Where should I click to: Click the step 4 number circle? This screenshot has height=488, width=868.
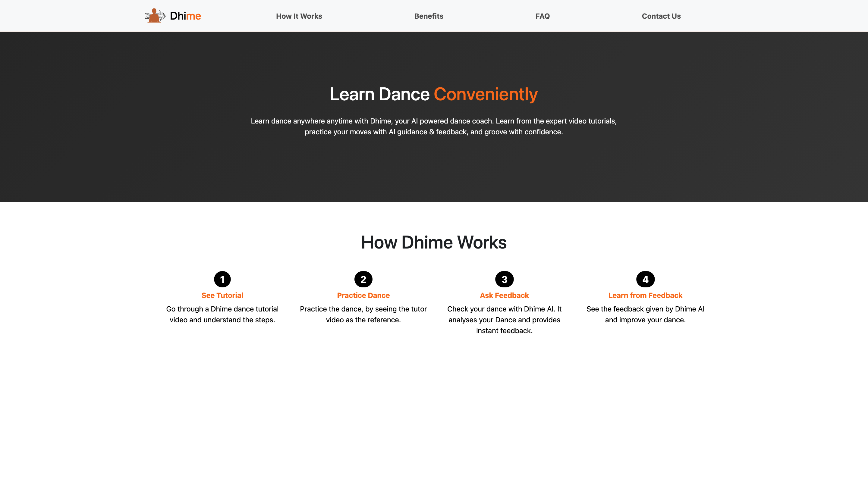pos(645,279)
